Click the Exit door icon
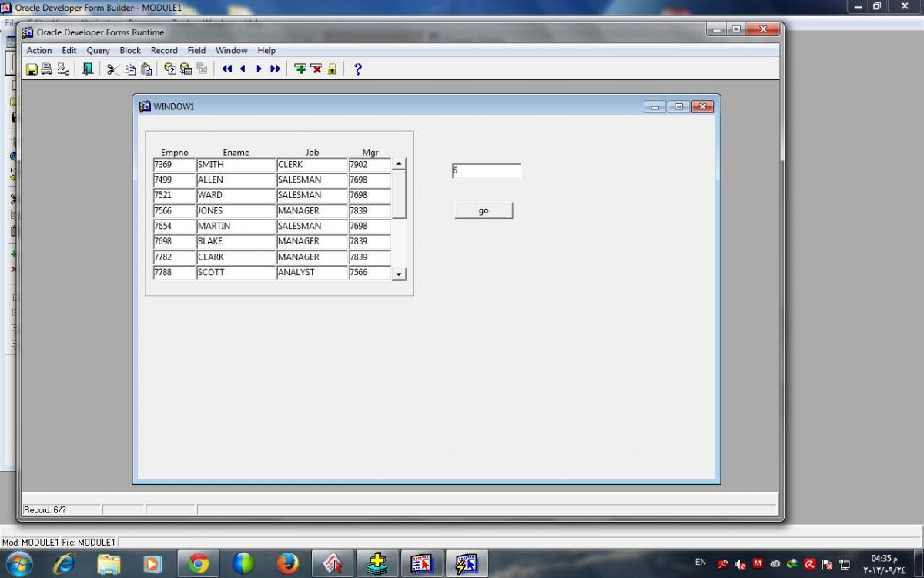The image size is (924, 578). 88,69
